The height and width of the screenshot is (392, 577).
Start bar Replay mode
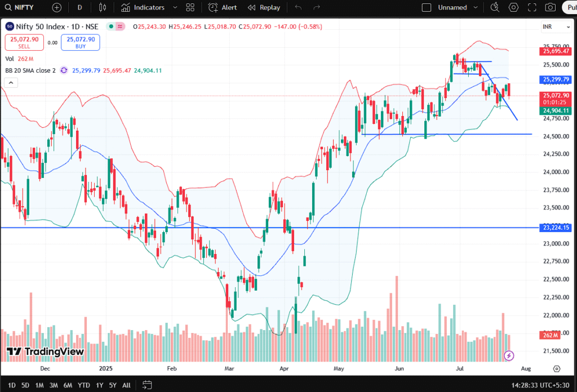[x=264, y=7]
